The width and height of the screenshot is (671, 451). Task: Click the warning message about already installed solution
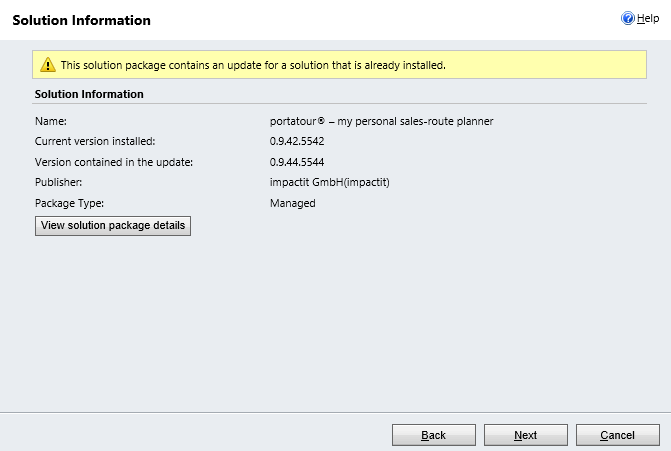coord(253,65)
